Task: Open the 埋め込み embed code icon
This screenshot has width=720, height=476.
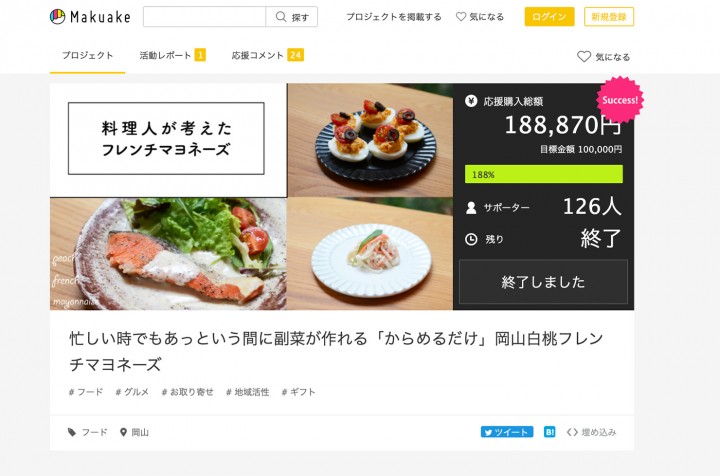Action: pos(572,432)
